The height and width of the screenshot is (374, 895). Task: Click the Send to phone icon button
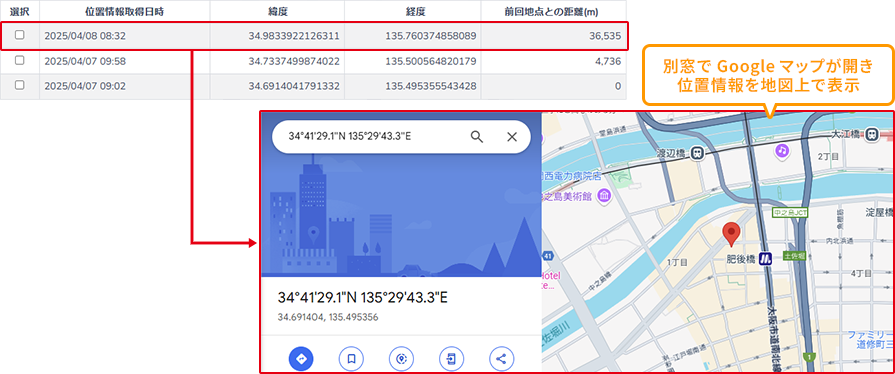click(451, 359)
